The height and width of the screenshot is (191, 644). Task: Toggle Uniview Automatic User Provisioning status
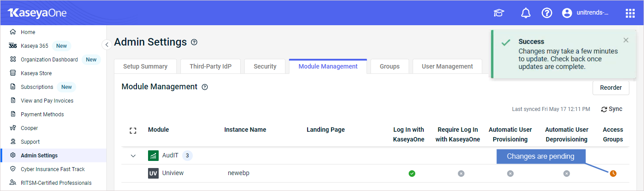(x=510, y=173)
